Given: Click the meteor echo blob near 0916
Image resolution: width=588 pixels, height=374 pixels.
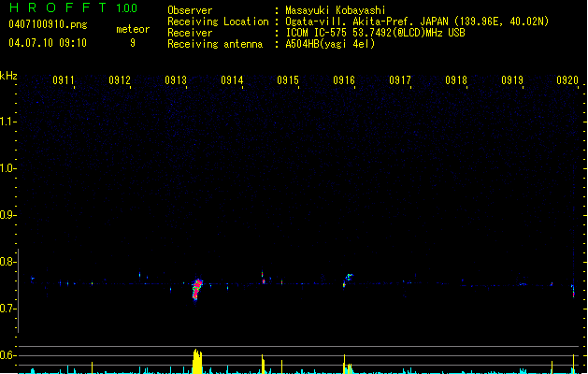Looking at the screenshot, I should (348, 280).
